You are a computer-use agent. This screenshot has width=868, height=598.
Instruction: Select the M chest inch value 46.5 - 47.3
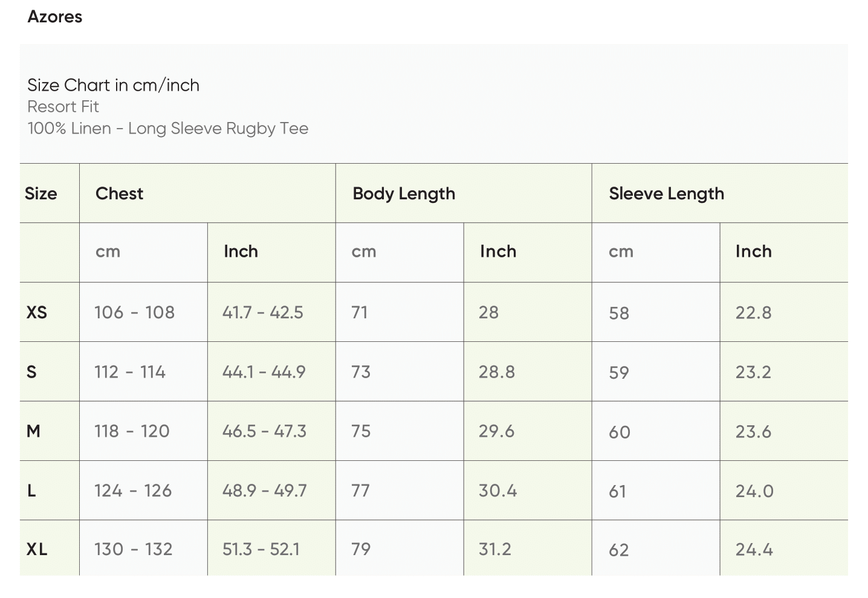tap(264, 431)
